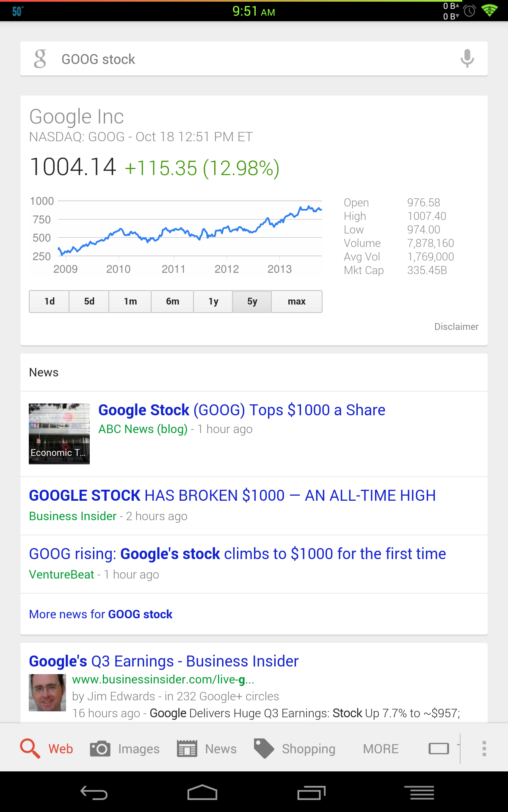Tap the GOOG stock search field
508x812 pixels.
[254, 59]
